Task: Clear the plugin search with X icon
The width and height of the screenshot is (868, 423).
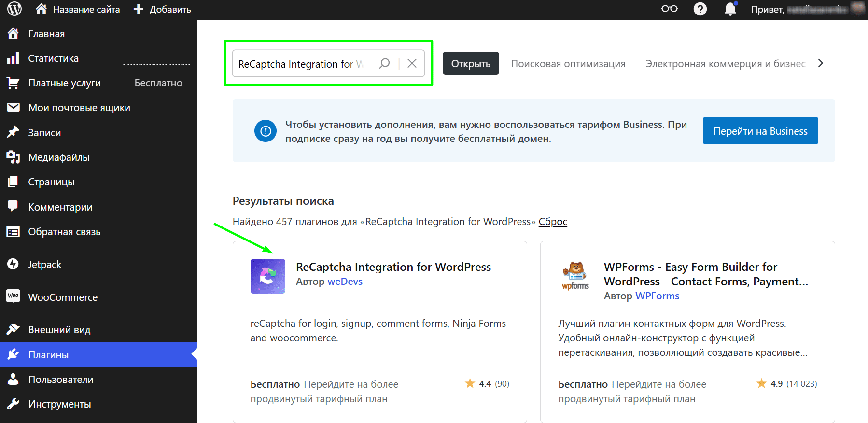Action: pos(412,63)
